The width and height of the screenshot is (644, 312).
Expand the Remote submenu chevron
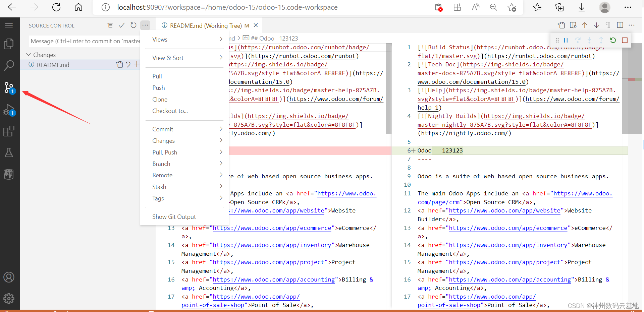pyautogui.click(x=221, y=175)
